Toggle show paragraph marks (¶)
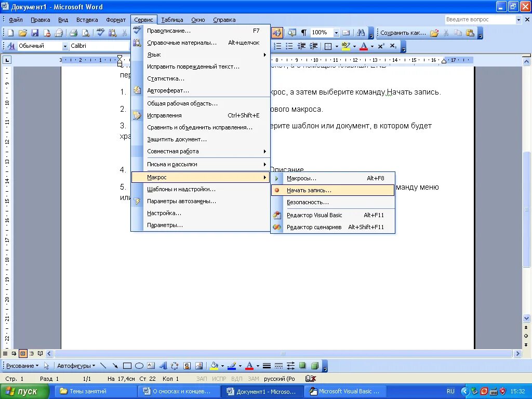Viewport: 532px width, 399px height. [303, 33]
